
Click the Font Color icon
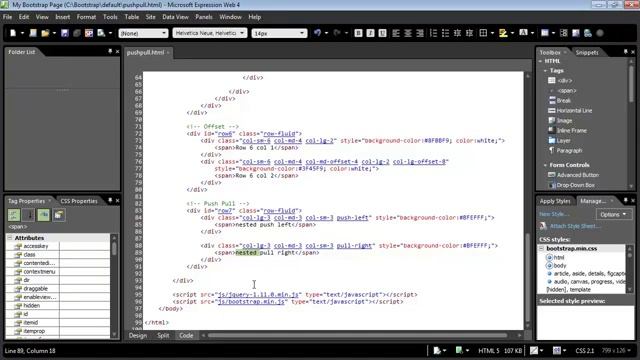tap(523, 33)
